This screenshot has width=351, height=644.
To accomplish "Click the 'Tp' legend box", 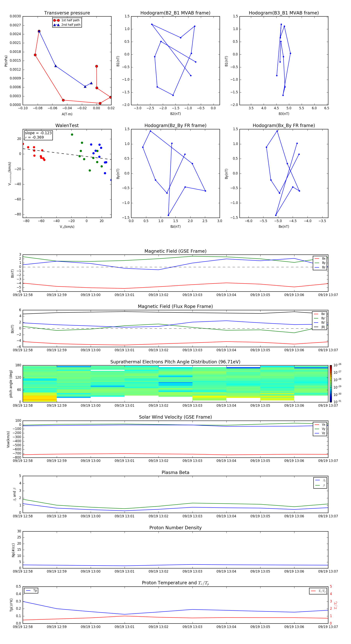I will coord(31,591).
